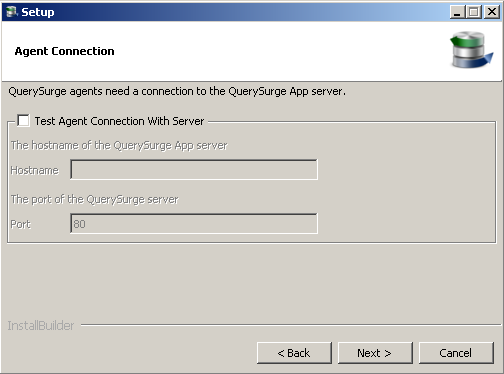The image size is (504, 374).
Task: Cancel the QuerySurge installation
Action: (456, 353)
